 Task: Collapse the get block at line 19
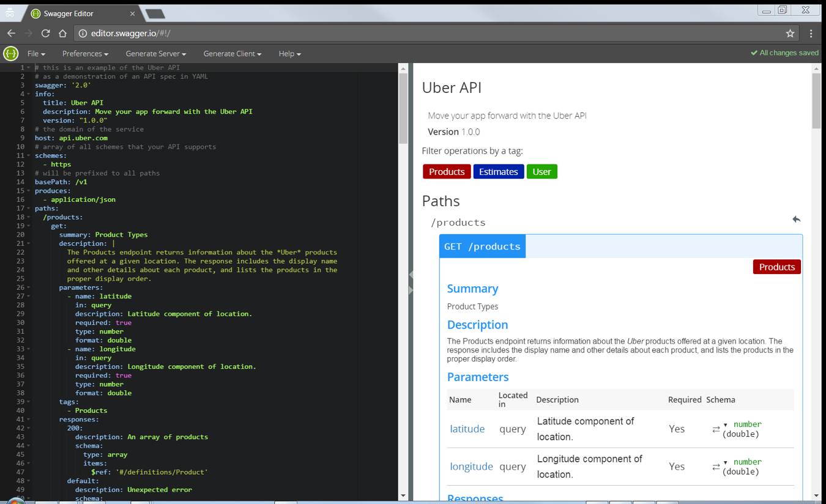click(28, 226)
